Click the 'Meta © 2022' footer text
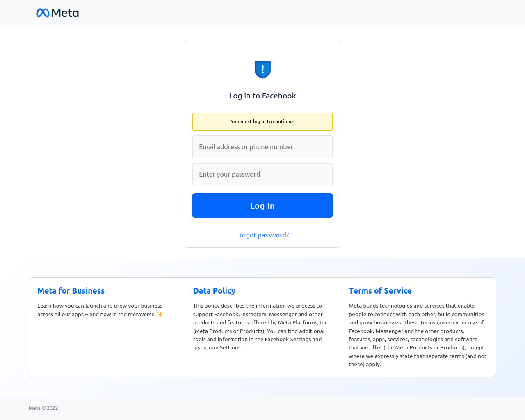Viewport: 525px width, 420px height. pyautogui.click(x=43, y=408)
